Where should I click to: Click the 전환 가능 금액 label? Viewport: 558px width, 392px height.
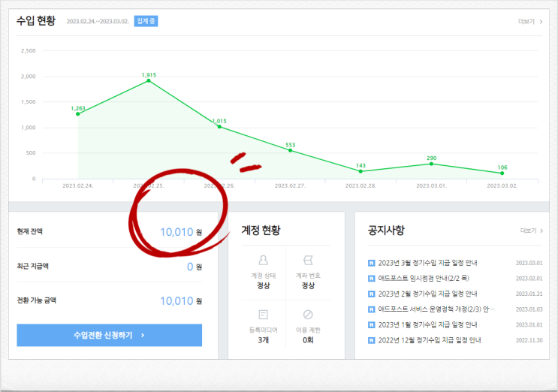36,300
